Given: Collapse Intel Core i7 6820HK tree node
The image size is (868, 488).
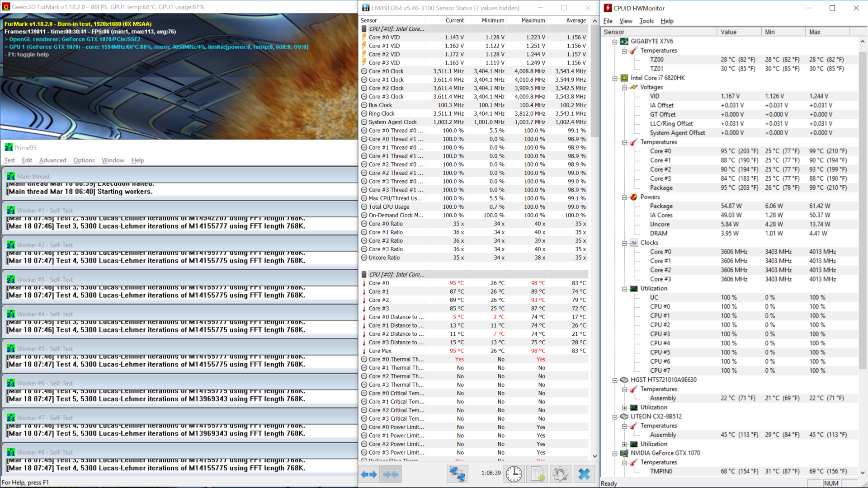Looking at the screenshot, I should click(x=615, y=78).
